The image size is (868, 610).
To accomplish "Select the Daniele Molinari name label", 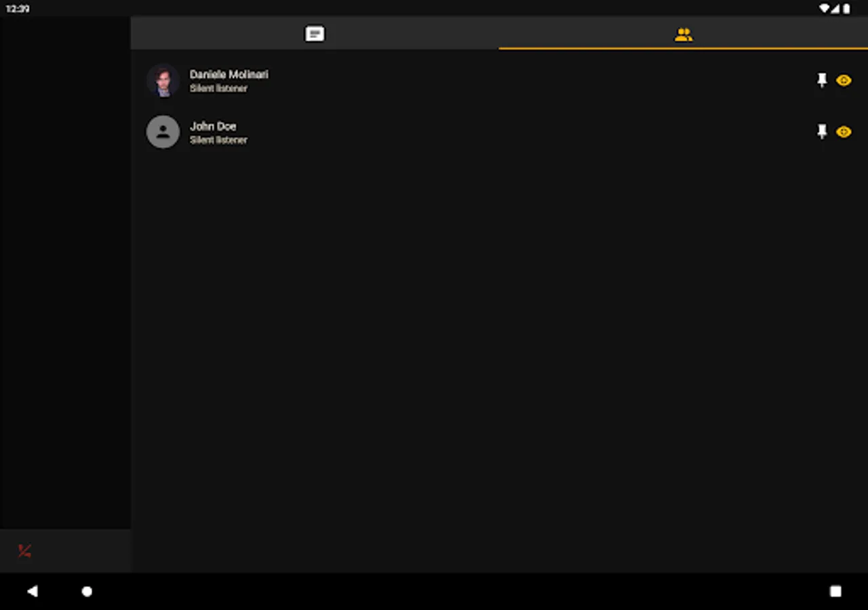I will coord(229,74).
